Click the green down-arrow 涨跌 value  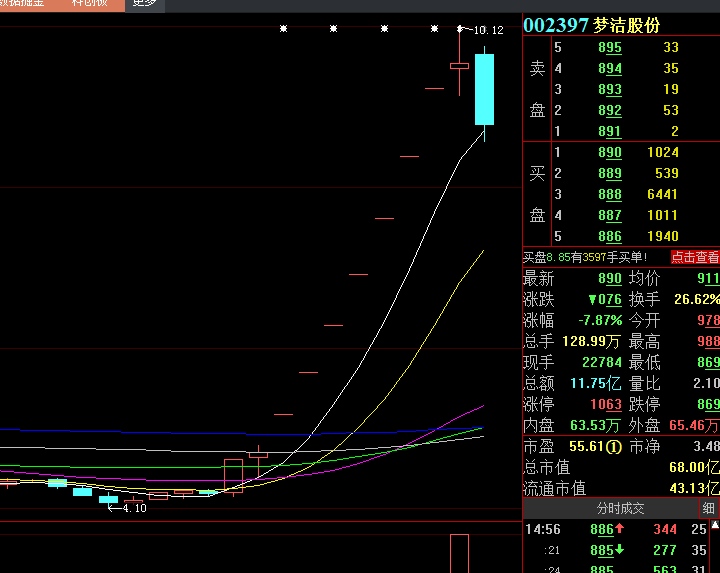coord(604,300)
